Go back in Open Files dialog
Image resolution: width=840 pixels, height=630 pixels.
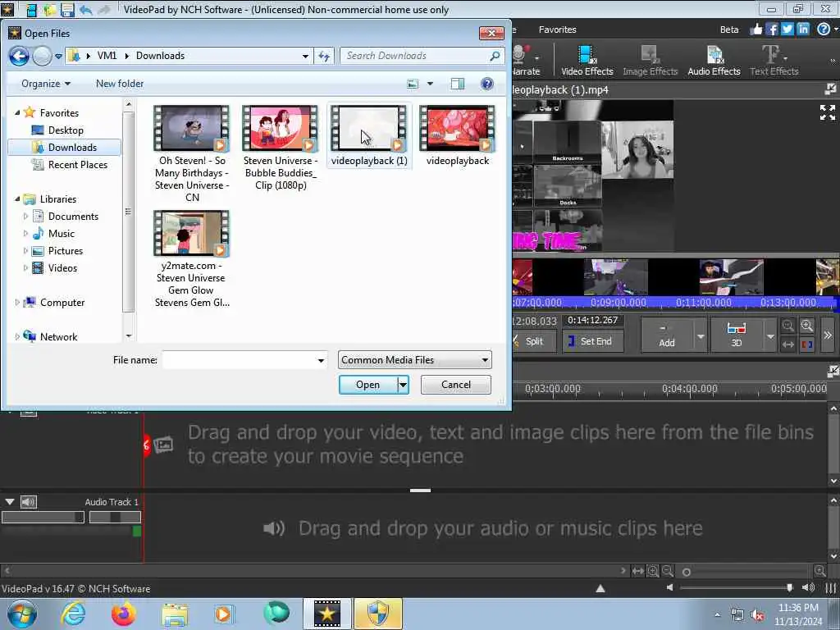(x=19, y=56)
